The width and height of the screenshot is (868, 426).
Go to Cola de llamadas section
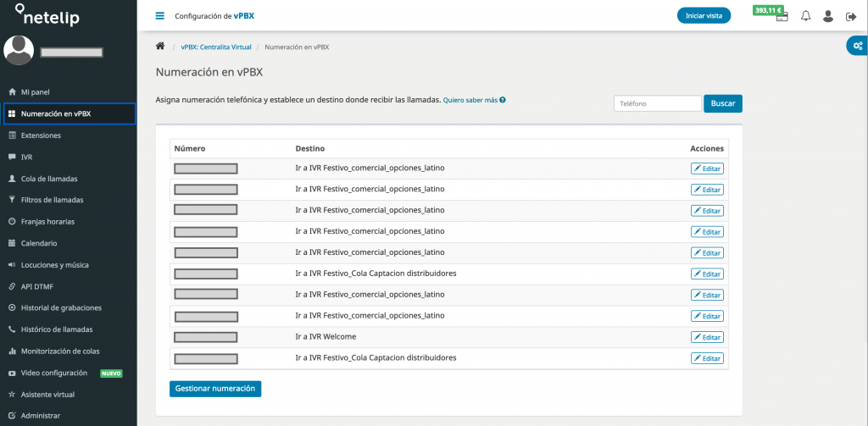pyautogui.click(x=48, y=179)
